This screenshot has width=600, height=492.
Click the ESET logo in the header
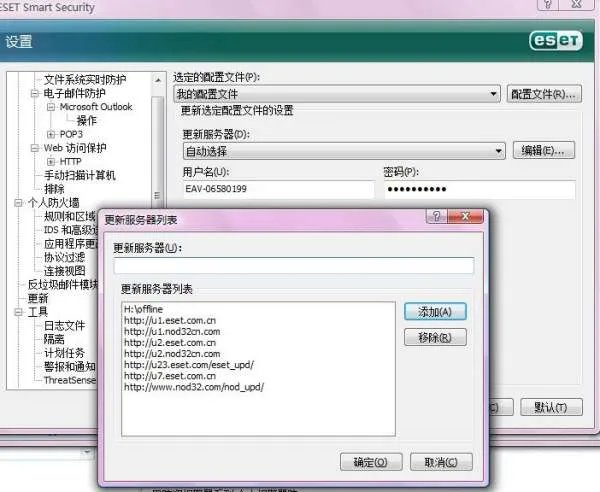point(556,41)
